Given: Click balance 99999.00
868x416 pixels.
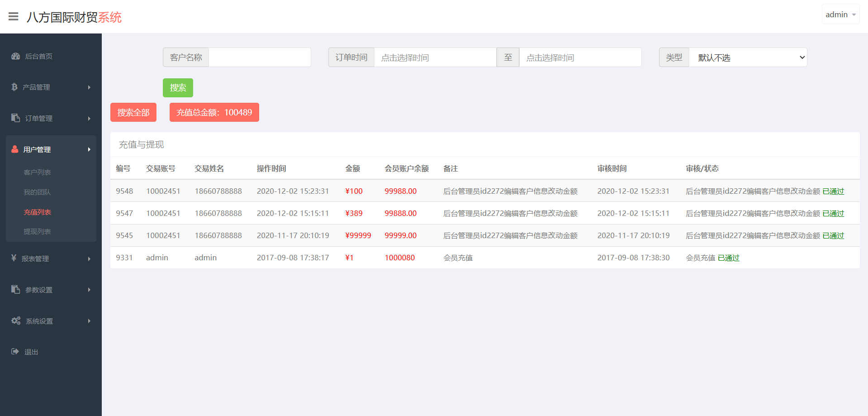Looking at the screenshot, I should pos(400,235).
